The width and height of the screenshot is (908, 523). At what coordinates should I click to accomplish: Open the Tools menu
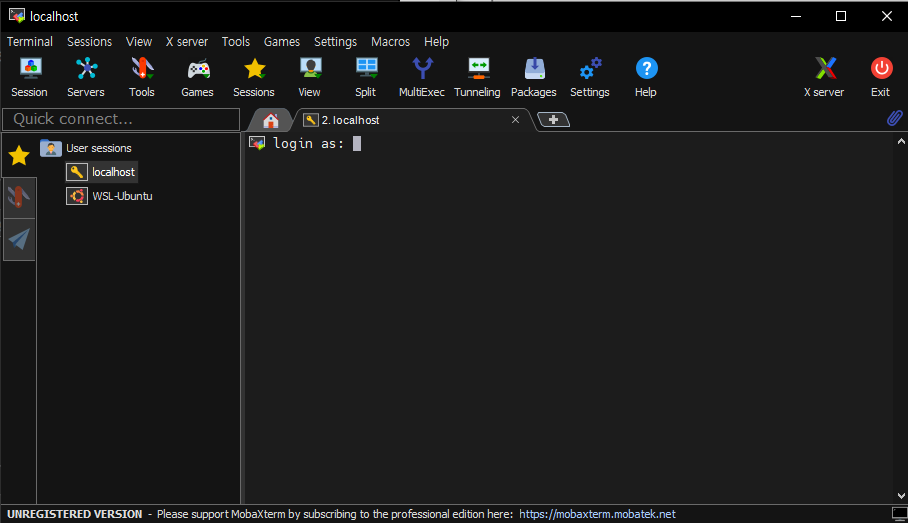[x=236, y=42]
